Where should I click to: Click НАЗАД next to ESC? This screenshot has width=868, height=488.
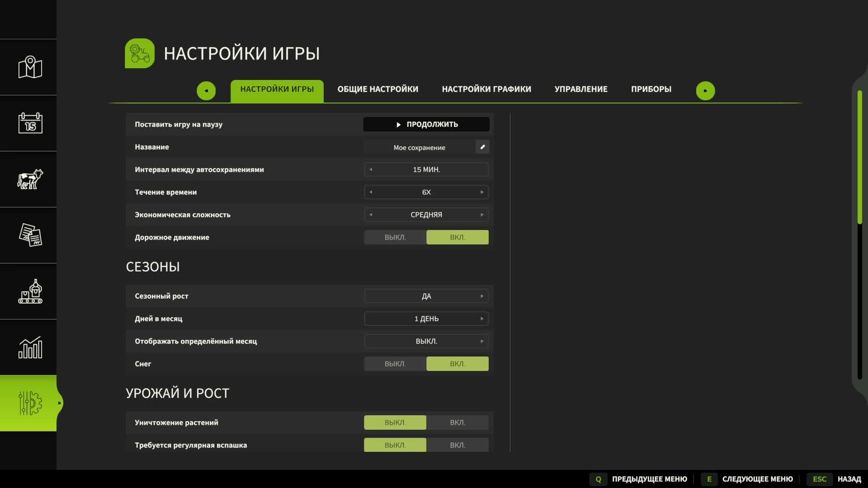click(x=850, y=479)
